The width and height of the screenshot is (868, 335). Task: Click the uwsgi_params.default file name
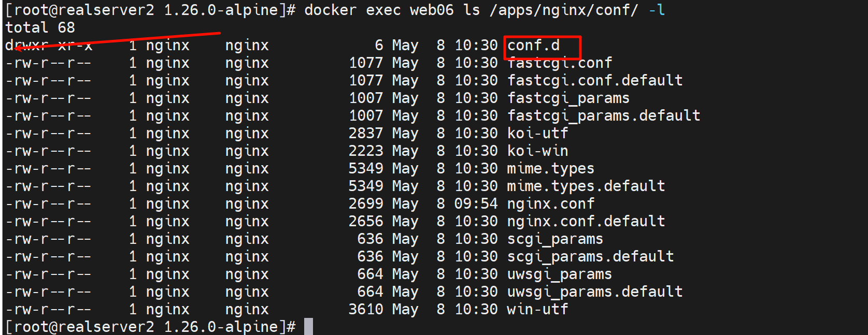tap(594, 292)
